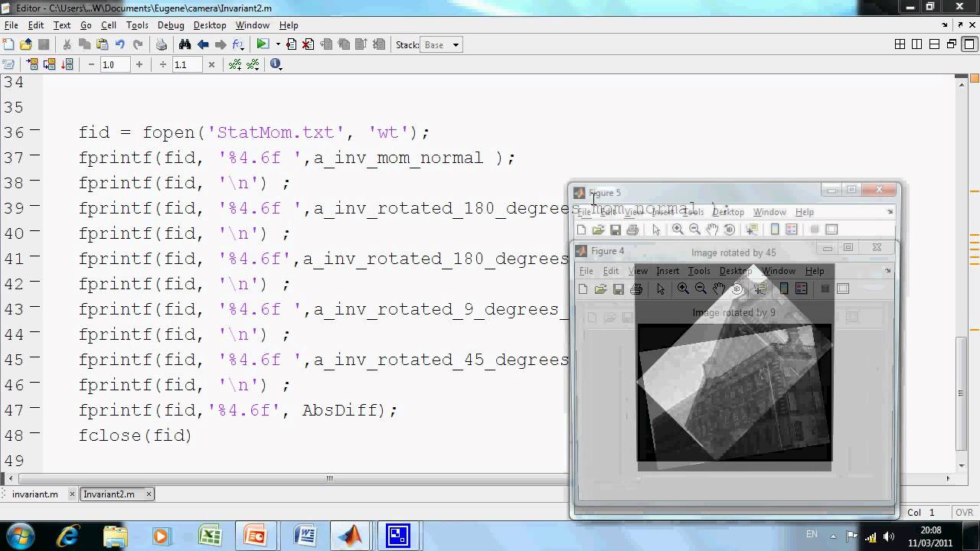Open the Windows Start menu
980x551 pixels.
click(x=19, y=534)
